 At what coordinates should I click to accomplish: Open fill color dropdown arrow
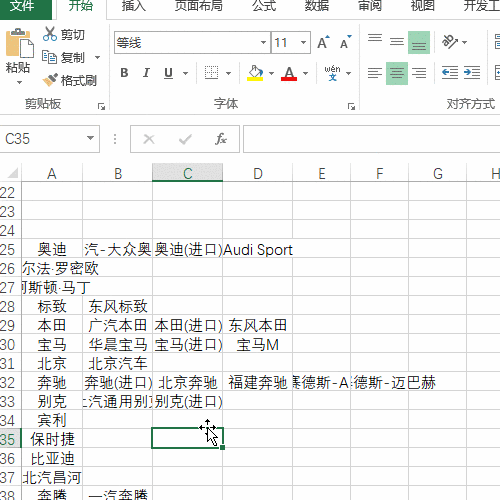pyautogui.click(x=271, y=73)
